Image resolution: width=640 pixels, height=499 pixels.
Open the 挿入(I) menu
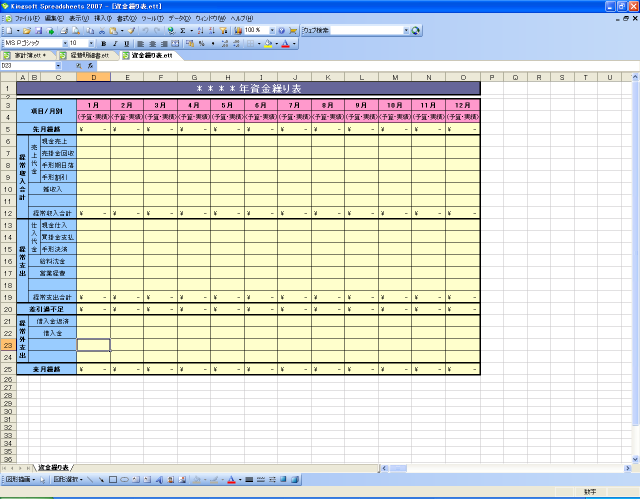(x=103, y=18)
